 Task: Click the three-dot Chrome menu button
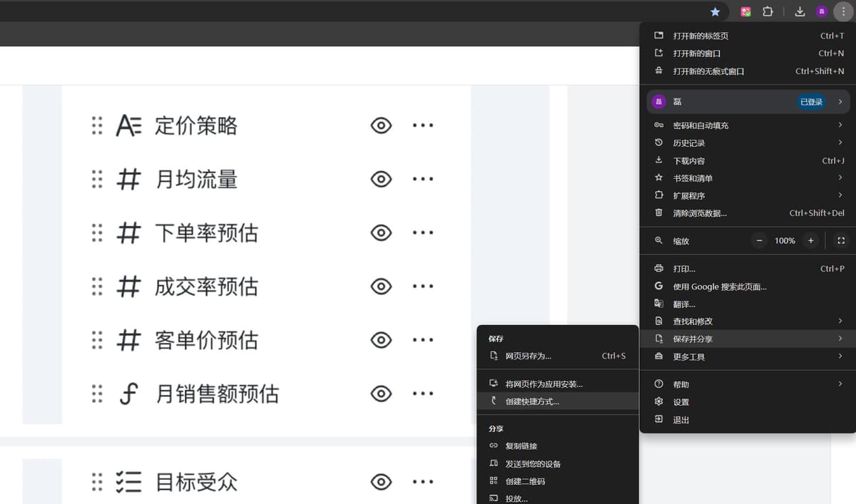tap(843, 11)
